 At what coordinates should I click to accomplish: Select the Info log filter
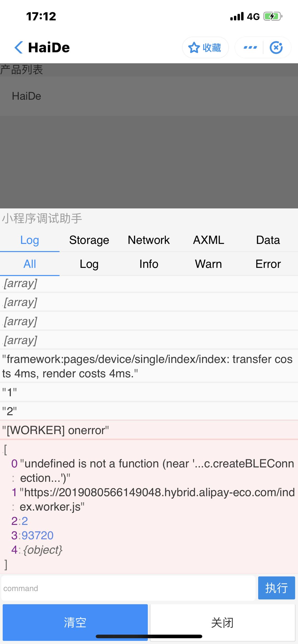coord(149,264)
